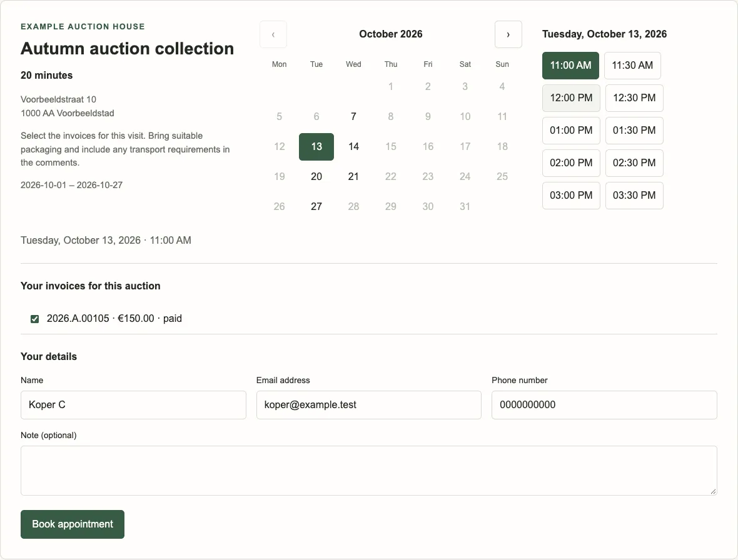Click the Autumn auction collection heading
Screen dimensions: 738x560
[127, 49]
